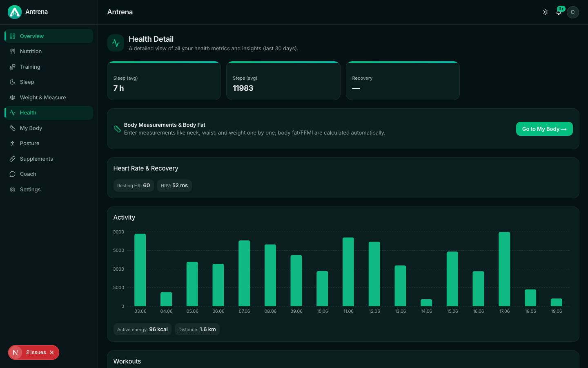588x368 pixels.
Task: Click the "Health Detail" page title
Action: tap(151, 39)
